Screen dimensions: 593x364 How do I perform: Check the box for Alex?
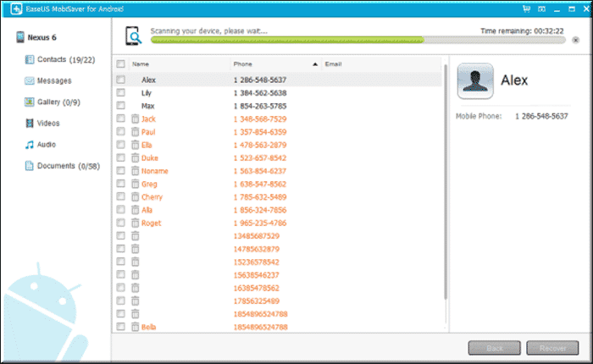coord(120,80)
